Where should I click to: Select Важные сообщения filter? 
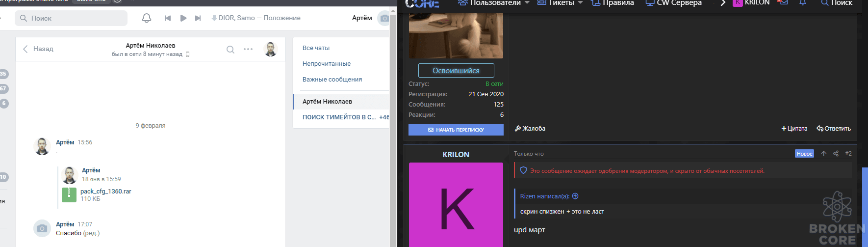click(x=332, y=80)
